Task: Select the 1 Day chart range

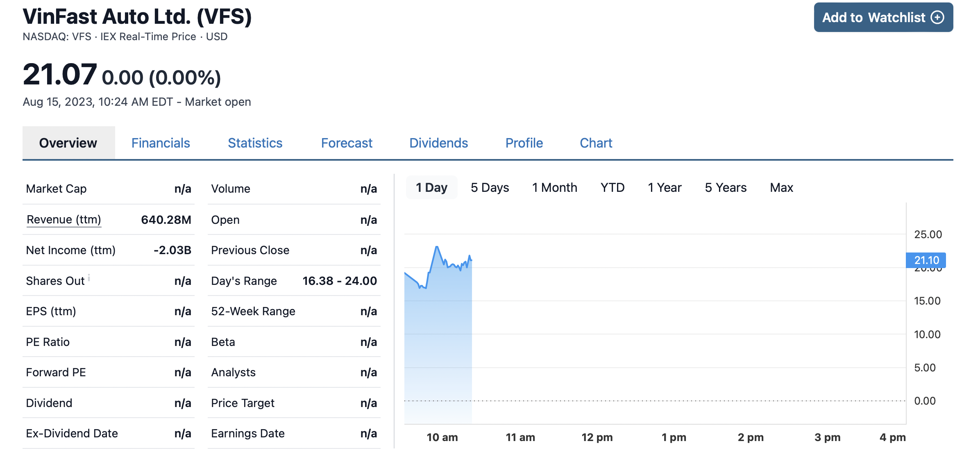Action: (431, 188)
